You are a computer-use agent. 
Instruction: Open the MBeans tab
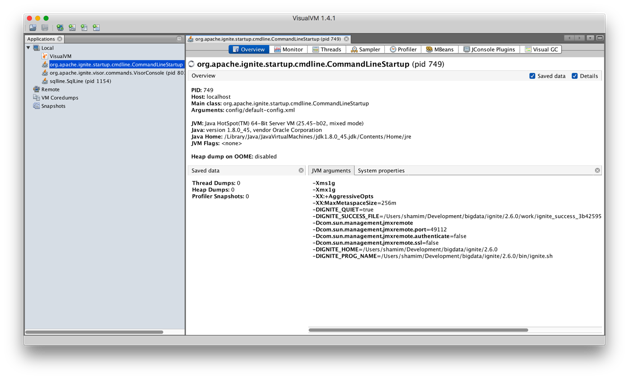click(x=440, y=49)
